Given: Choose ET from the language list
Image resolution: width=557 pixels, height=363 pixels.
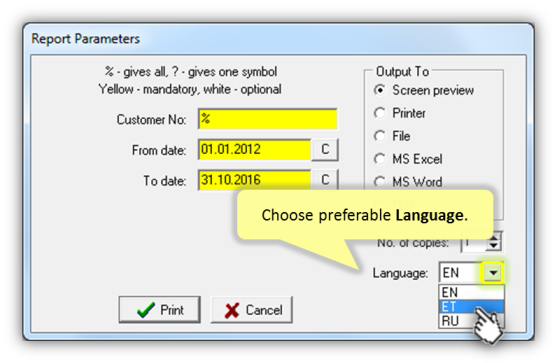Looking at the screenshot, I should pyautogui.click(x=472, y=307).
